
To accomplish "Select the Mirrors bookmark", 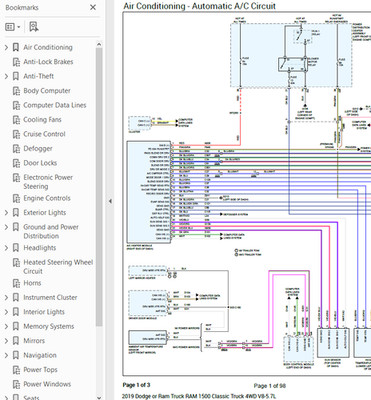I will pyautogui.click(x=34, y=341).
